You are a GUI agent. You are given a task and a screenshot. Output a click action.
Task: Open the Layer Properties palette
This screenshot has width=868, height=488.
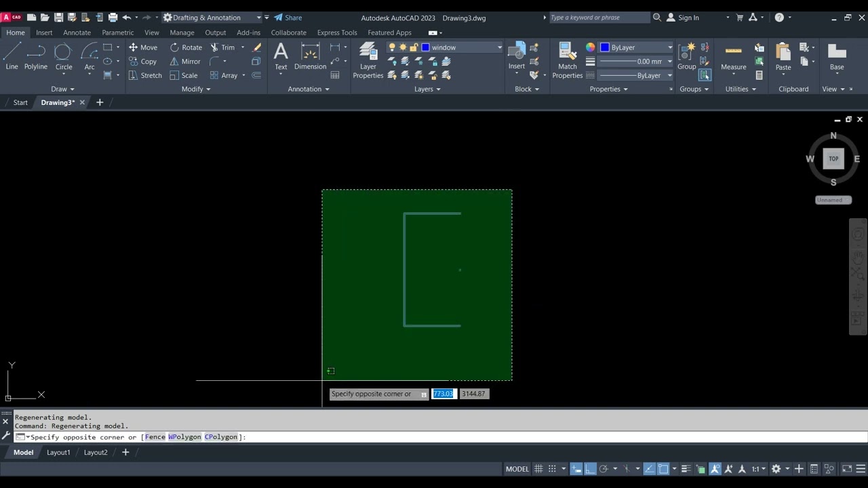(368, 60)
